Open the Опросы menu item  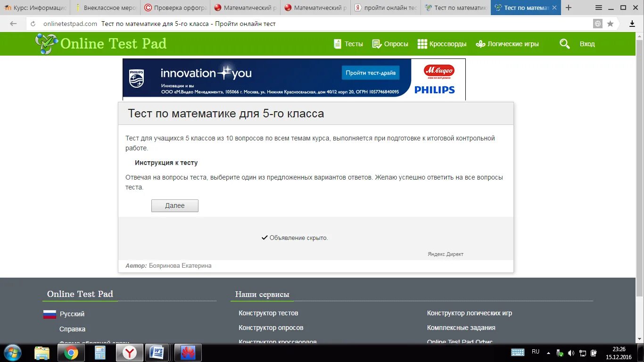pos(396,44)
